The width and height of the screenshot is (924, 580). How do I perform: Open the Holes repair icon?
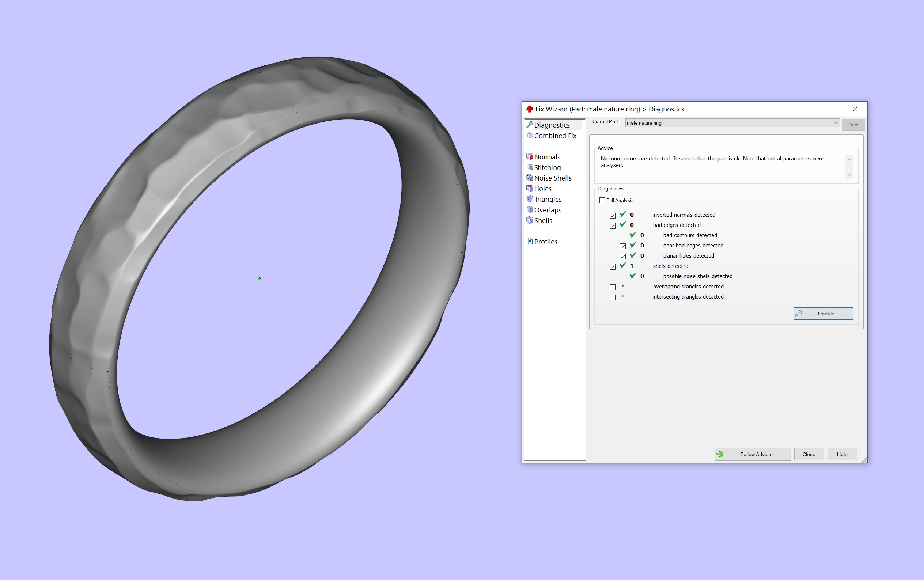tap(530, 188)
